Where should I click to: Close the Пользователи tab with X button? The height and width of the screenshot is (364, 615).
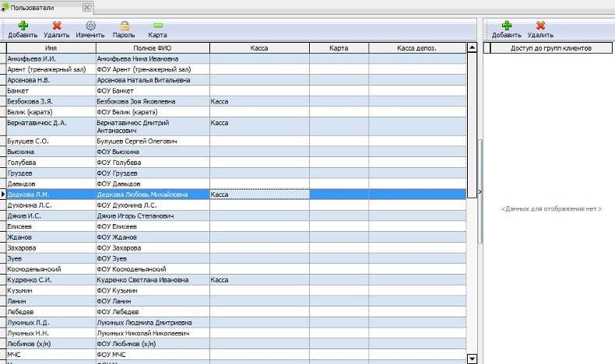coord(86,7)
